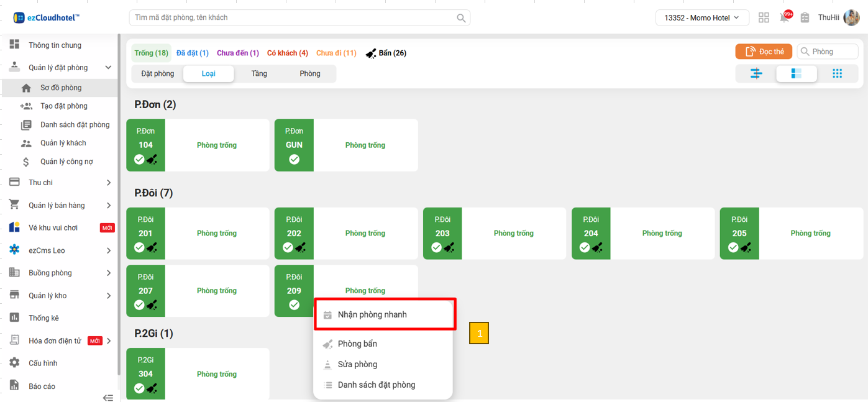Viewport: 868px width, 402px height.
Task: Open the clipboard checklist icon
Action: (x=805, y=17)
